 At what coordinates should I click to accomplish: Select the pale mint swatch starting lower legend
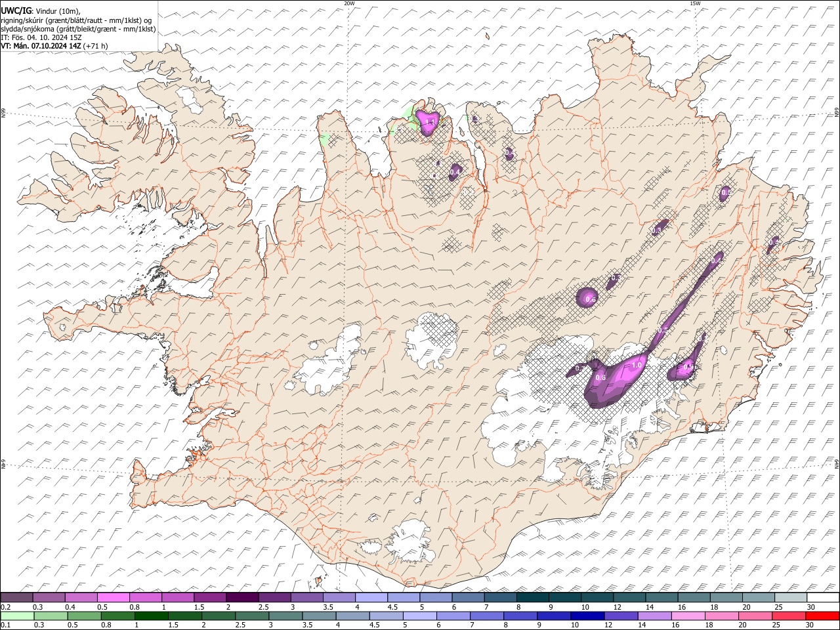[17, 616]
